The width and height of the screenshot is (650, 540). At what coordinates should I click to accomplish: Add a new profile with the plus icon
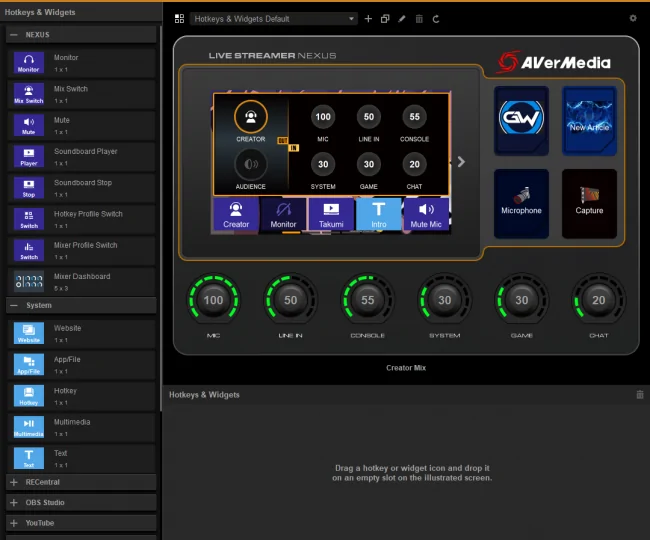point(368,19)
